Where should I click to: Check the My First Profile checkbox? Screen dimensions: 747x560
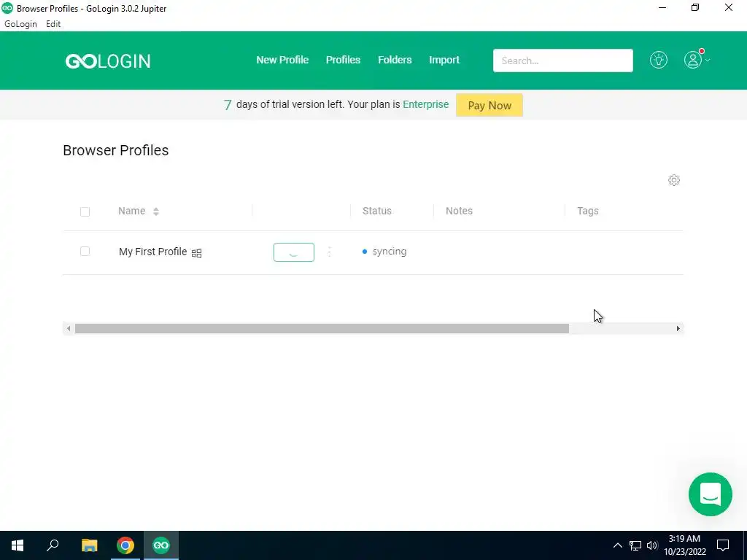pyautogui.click(x=85, y=251)
